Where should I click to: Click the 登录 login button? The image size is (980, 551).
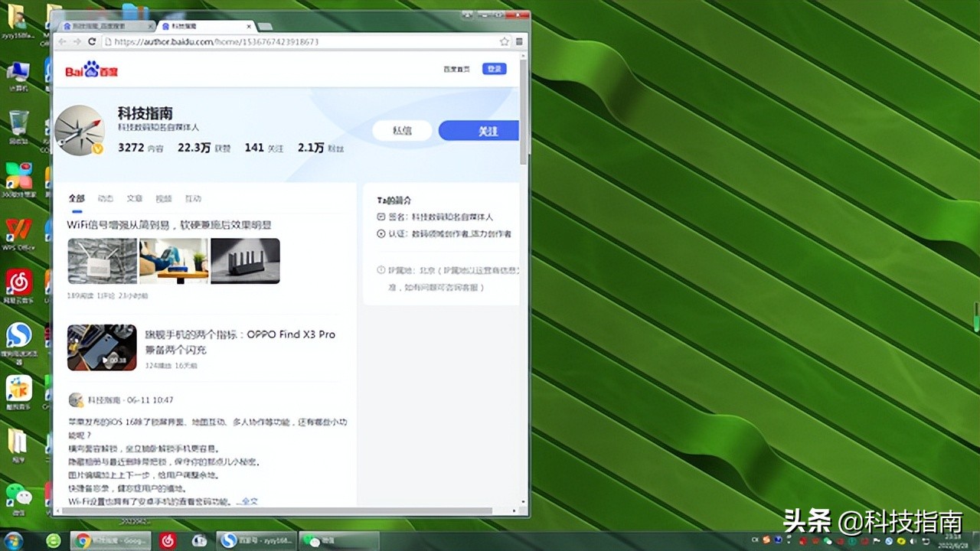pos(493,68)
